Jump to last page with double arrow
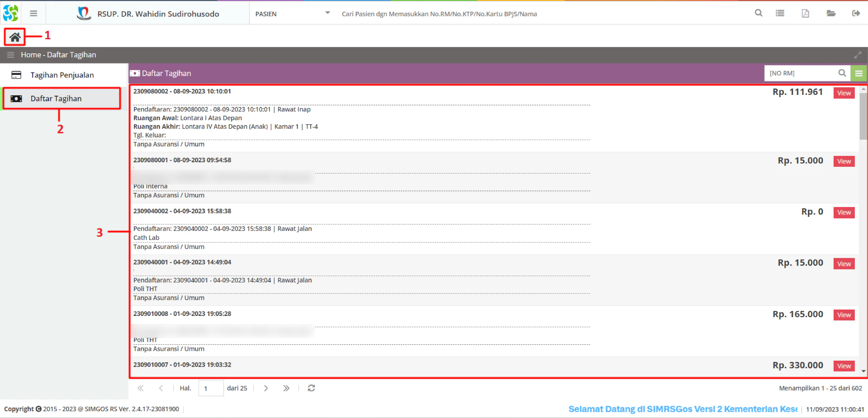 286,388
